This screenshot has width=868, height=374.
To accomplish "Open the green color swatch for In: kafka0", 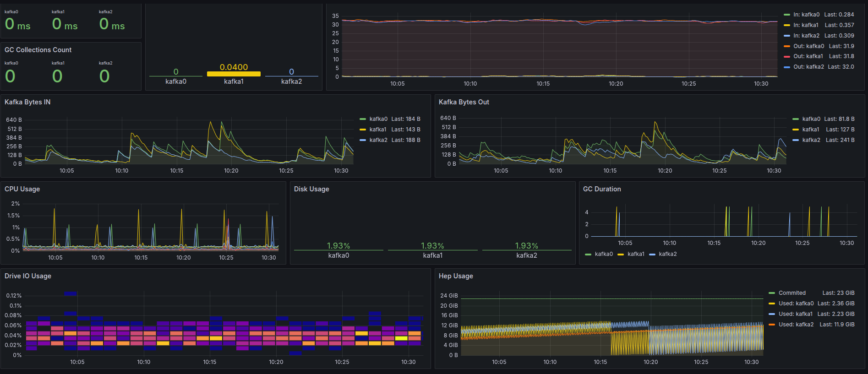I will point(787,15).
